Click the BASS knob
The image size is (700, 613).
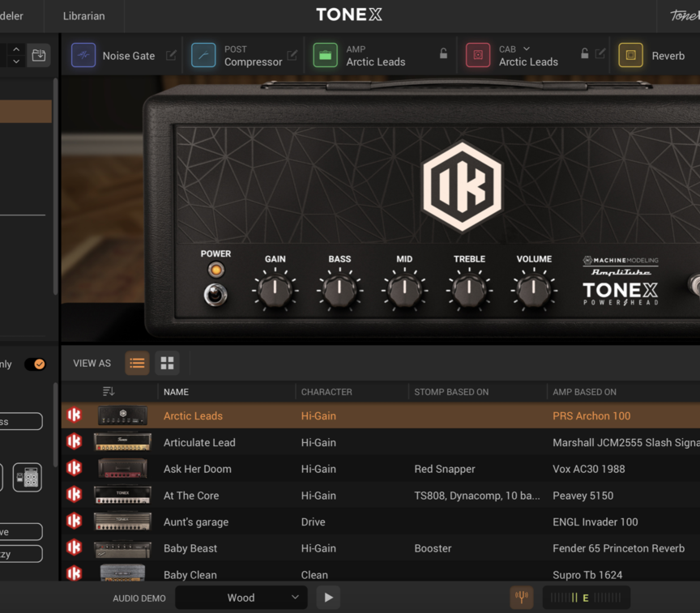pyautogui.click(x=339, y=290)
